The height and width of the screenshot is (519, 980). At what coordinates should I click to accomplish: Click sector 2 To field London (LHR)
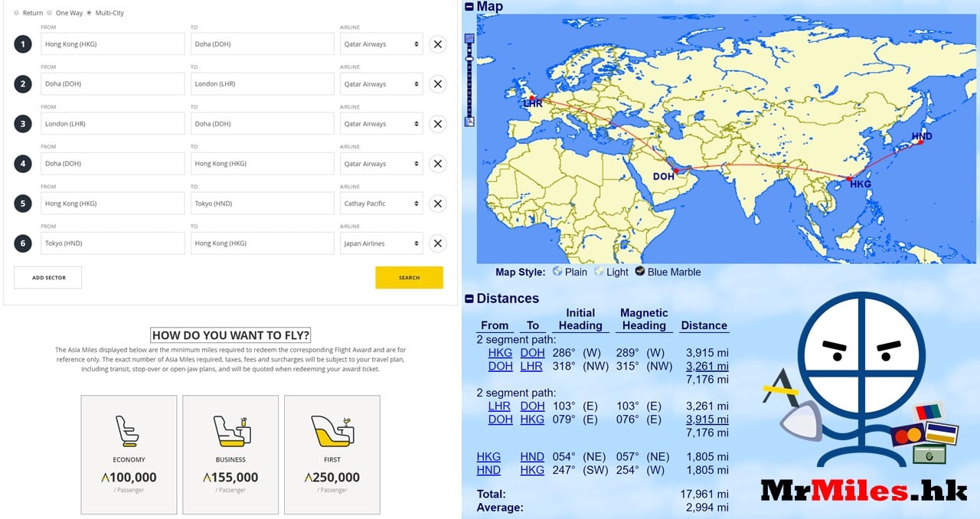(x=263, y=84)
